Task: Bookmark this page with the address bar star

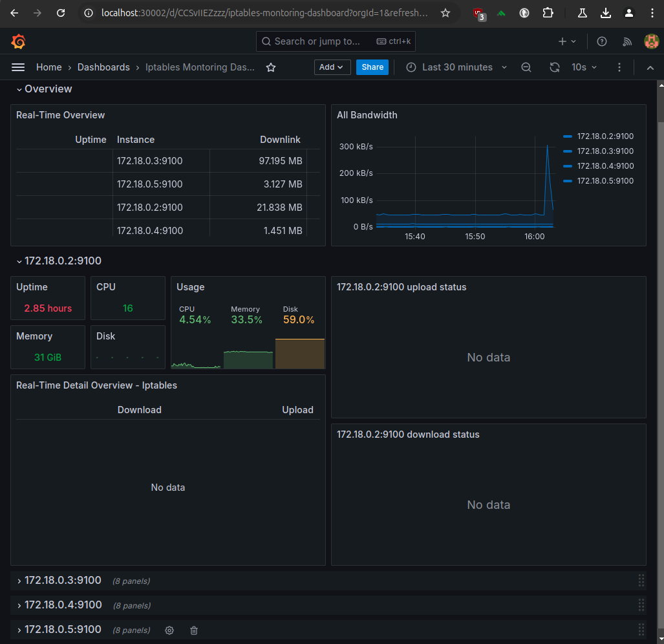Action: [x=445, y=13]
